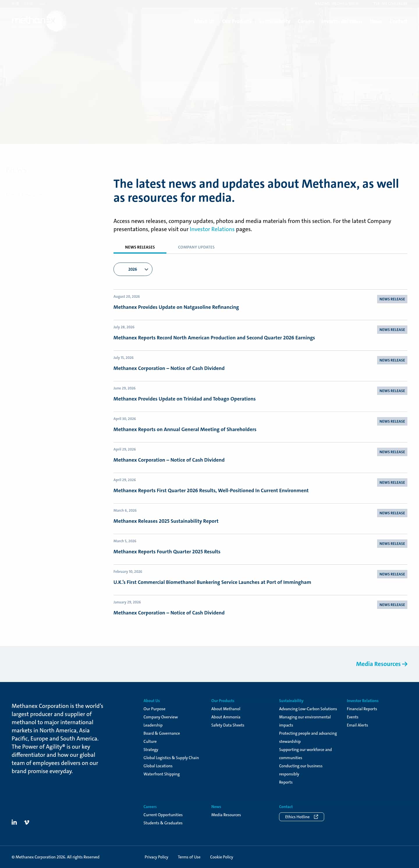Open Culture footer link
The image size is (419, 868).
coord(150,741)
